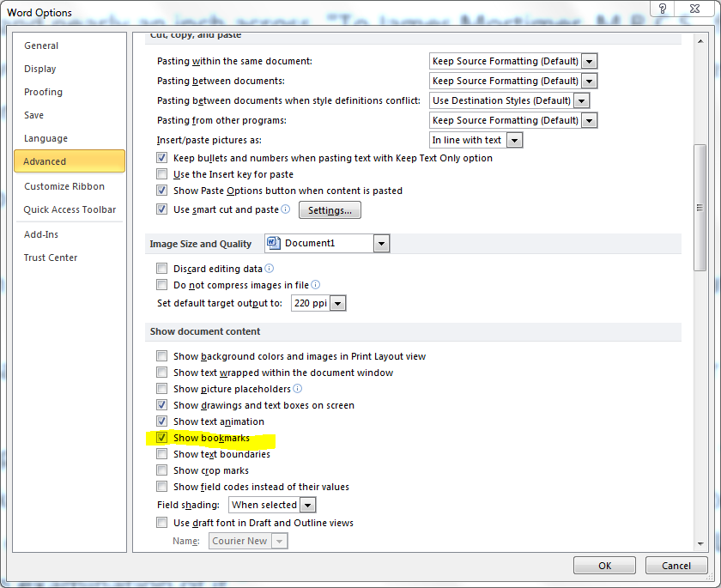Enable Do not compress images in file
The height and width of the screenshot is (588, 721).
click(162, 285)
